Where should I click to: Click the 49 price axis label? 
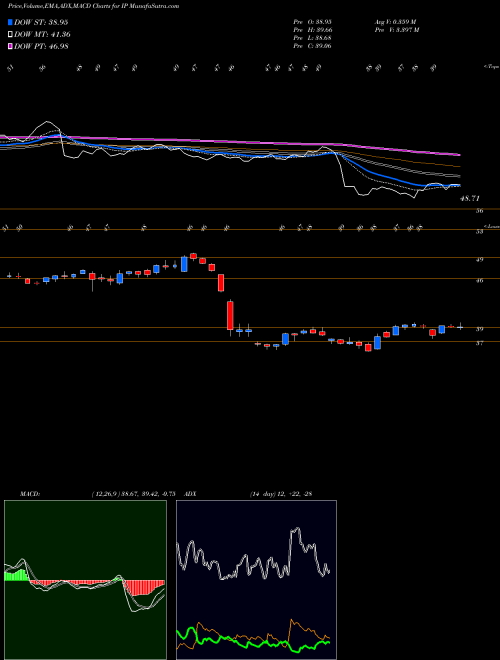(x=479, y=260)
